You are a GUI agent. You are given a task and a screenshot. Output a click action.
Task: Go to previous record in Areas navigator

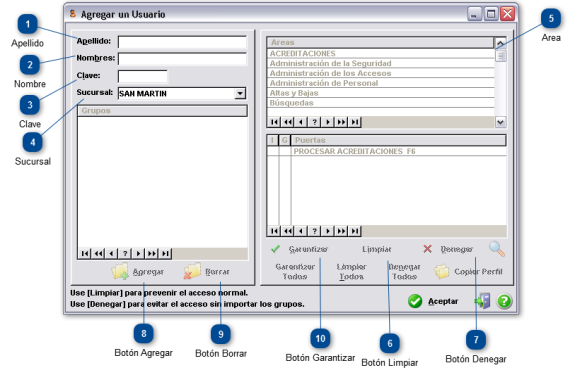[x=301, y=122]
